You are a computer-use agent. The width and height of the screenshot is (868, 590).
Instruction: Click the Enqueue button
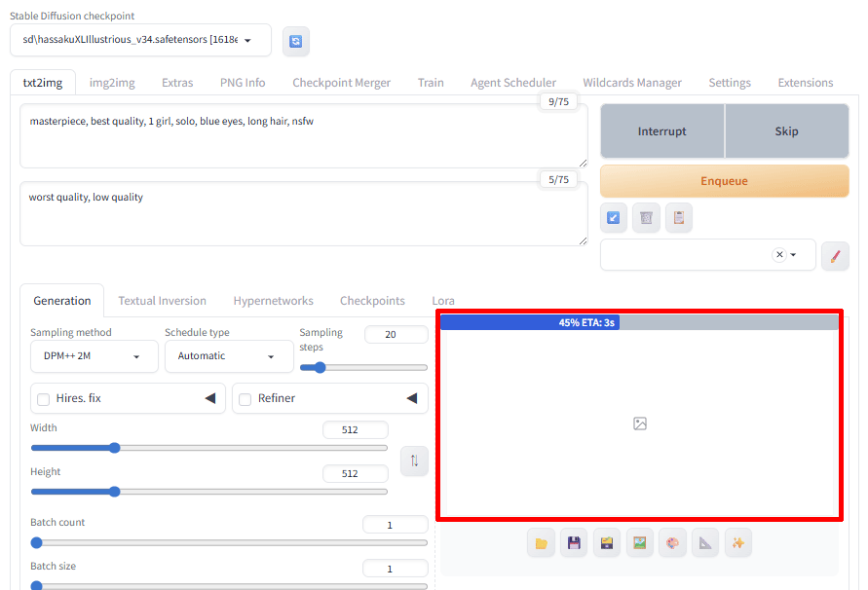[x=724, y=181]
